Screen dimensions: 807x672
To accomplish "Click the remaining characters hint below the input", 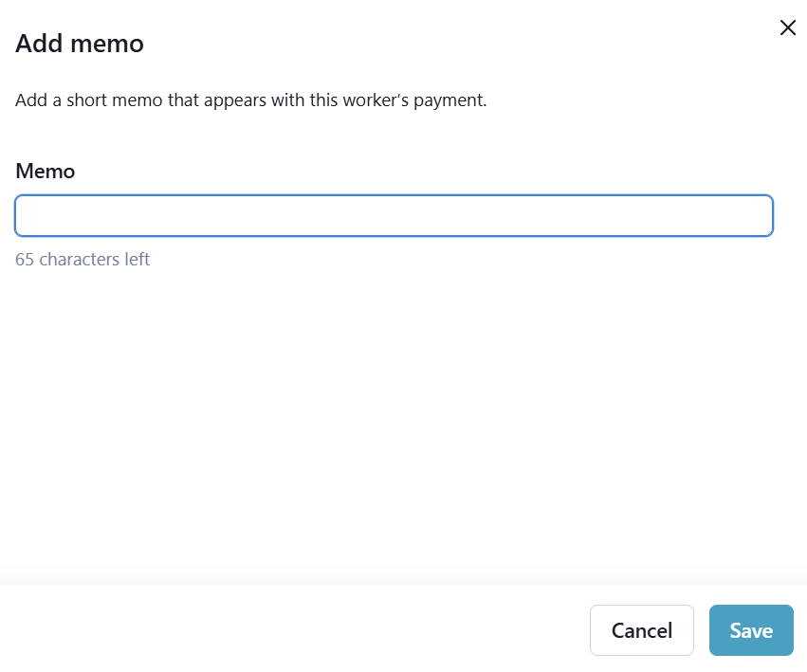I will click(83, 259).
